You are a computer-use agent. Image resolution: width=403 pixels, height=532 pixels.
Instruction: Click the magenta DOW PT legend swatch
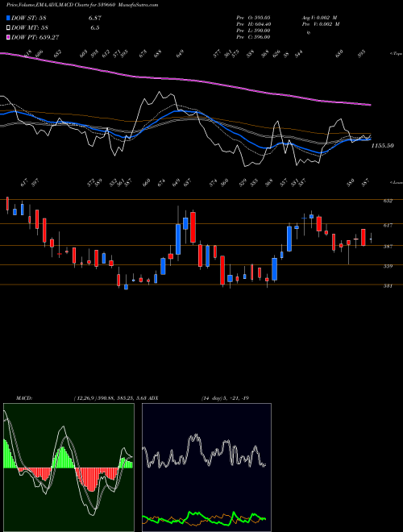8,37
